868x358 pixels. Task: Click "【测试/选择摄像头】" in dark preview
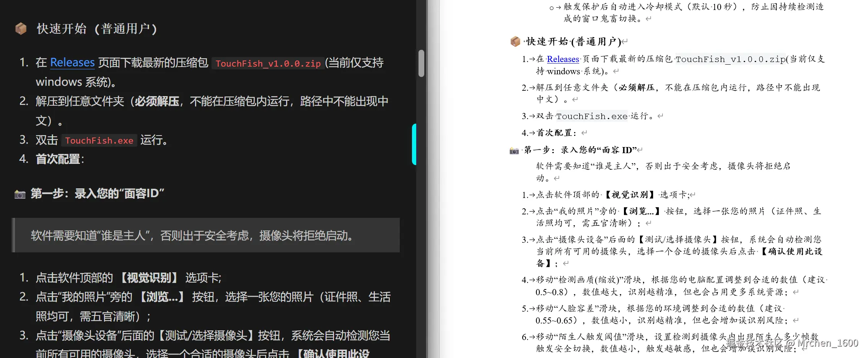(205, 335)
